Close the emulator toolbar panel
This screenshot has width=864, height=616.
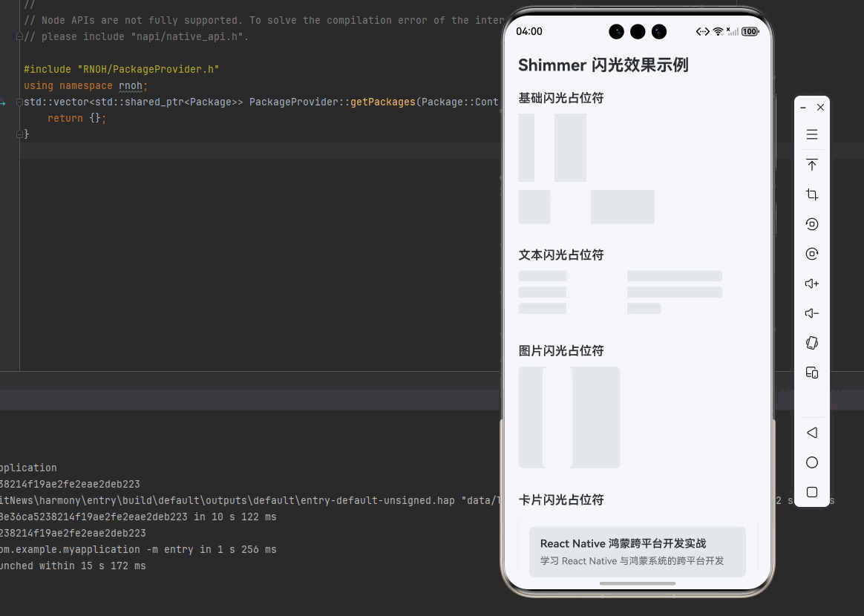point(820,108)
